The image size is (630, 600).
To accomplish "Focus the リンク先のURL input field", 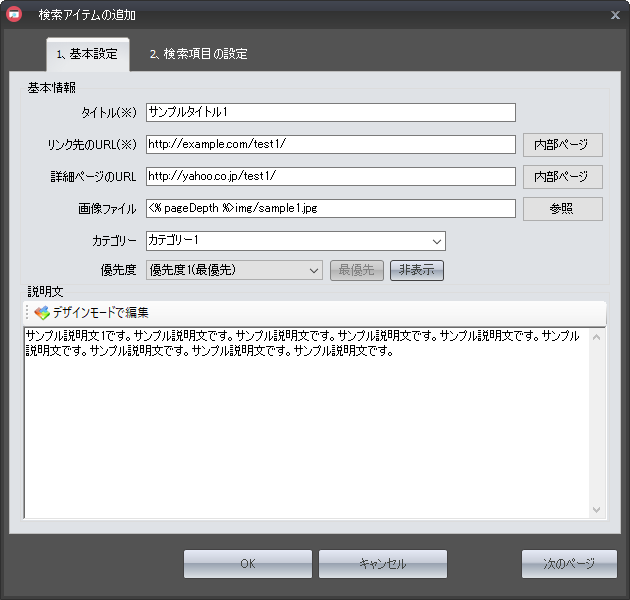I will [x=330, y=145].
